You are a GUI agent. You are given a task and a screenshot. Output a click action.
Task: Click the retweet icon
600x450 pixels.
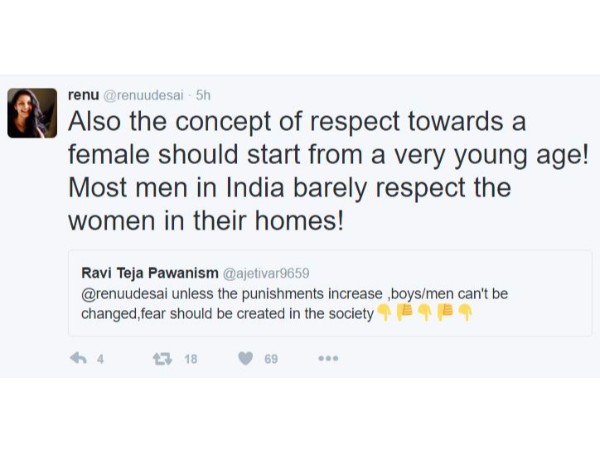[160, 358]
